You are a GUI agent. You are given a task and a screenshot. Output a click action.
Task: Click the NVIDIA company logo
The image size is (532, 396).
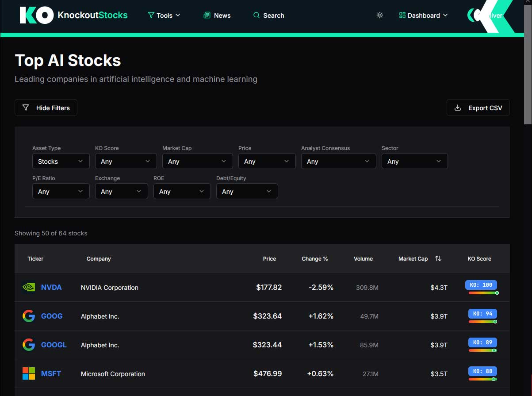pyautogui.click(x=28, y=287)
